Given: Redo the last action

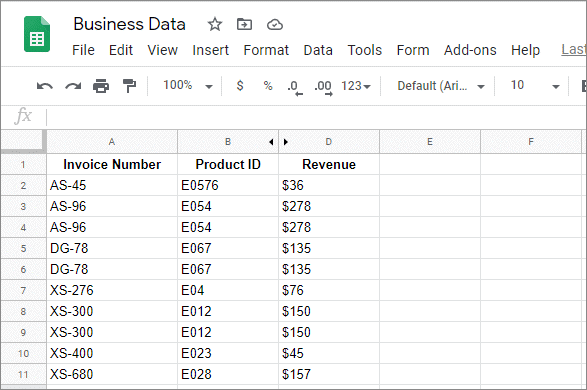Looking at the screenshot, I should [x=73, y=86].
